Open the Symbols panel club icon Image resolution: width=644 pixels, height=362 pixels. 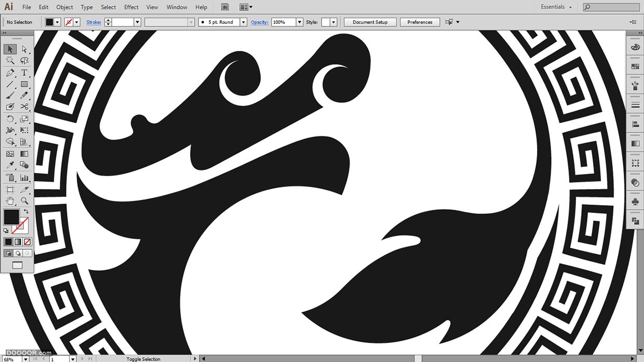click(635, 202)
